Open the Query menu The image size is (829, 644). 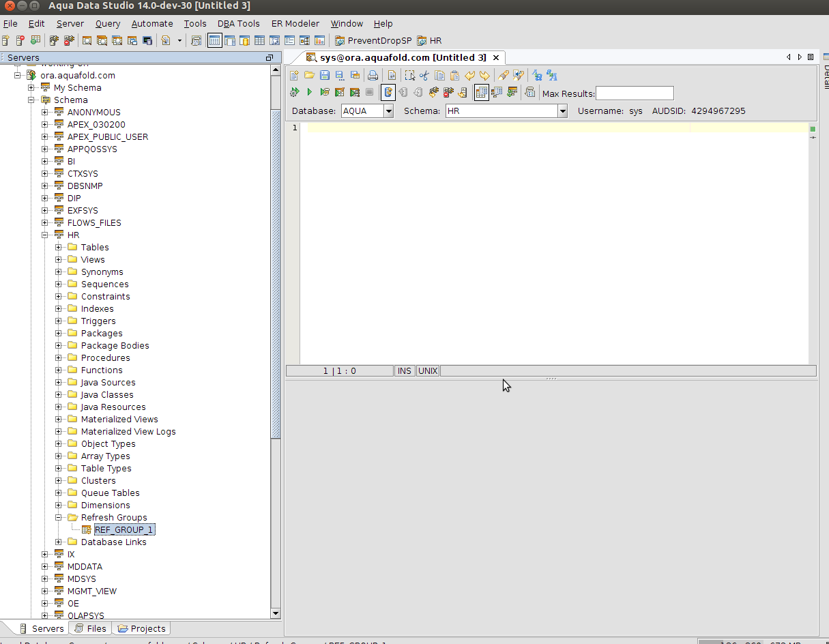(108, 23)
